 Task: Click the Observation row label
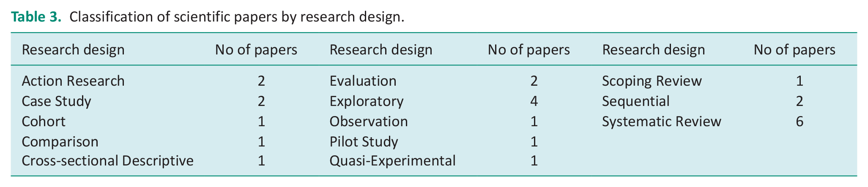[369, 122]
